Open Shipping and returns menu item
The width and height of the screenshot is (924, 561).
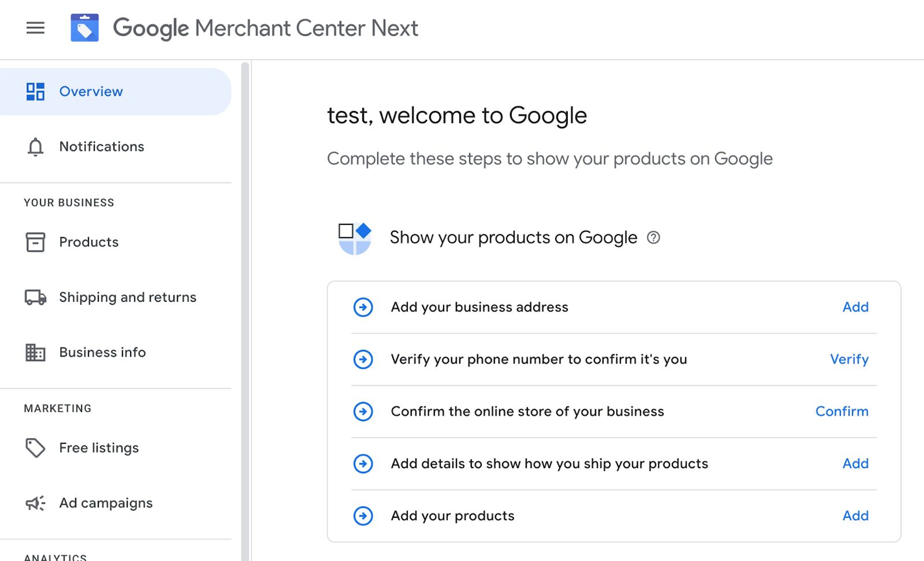coord(128,297)
